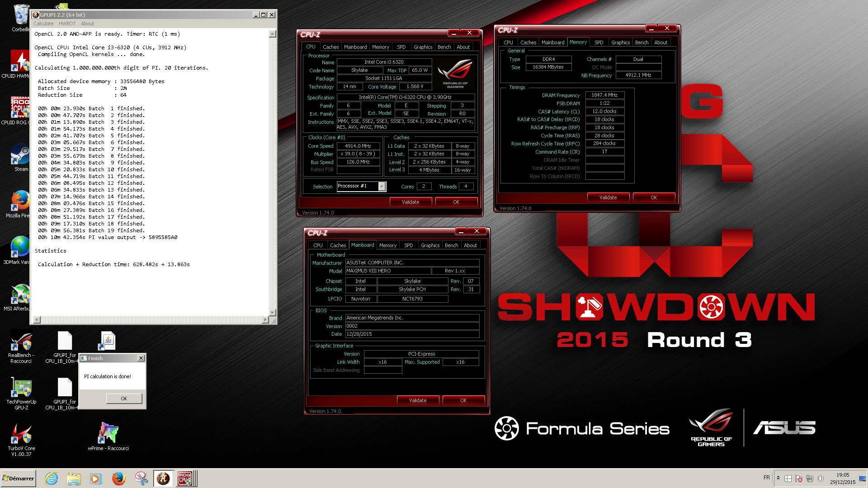Open the About menu in GPUPI
Image resolution: width=868 pixels, height=488 pixels.
click(x=88, y=23)
